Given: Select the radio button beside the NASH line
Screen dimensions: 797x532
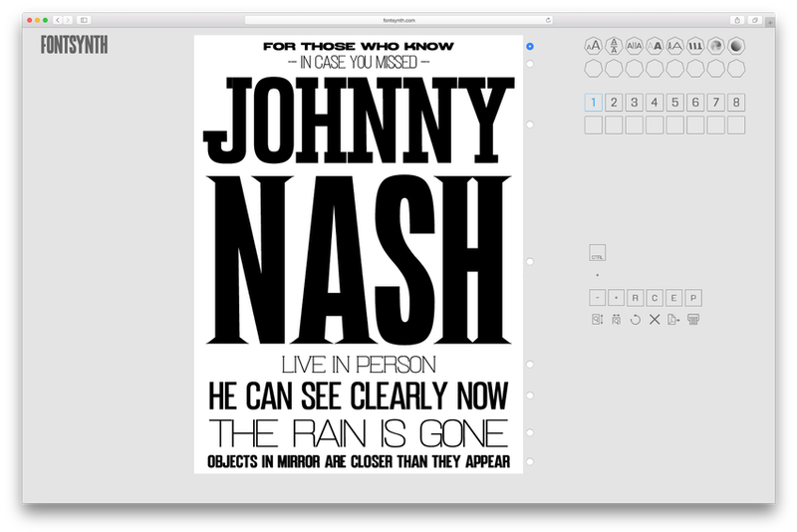Looking at the screenshot, I should click(530, 261).
